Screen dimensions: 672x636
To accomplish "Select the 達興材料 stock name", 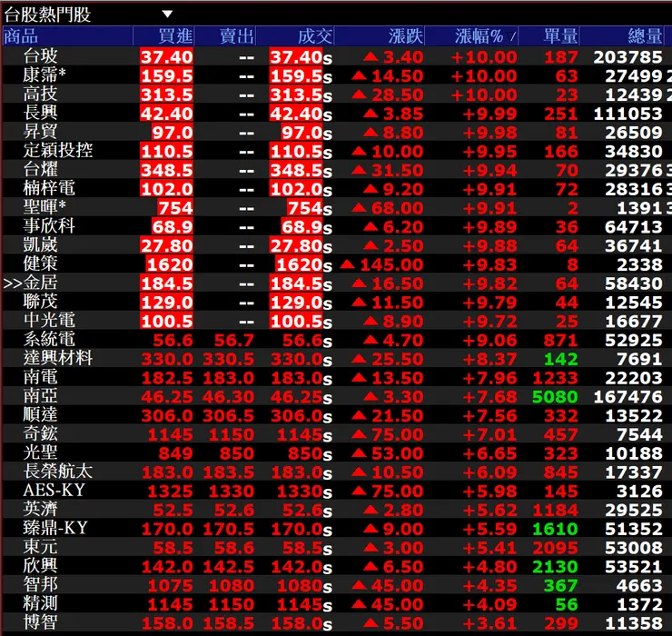I will 58,358.
